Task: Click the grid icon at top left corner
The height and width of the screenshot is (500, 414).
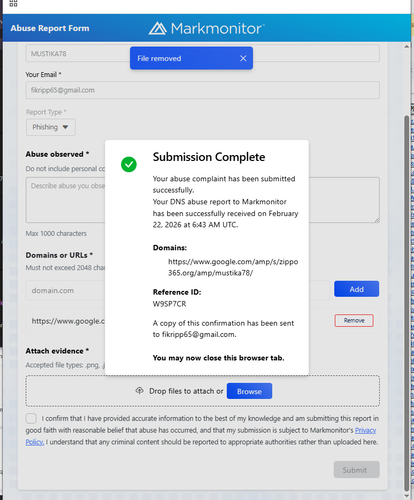Action: (x=13, y=3)
